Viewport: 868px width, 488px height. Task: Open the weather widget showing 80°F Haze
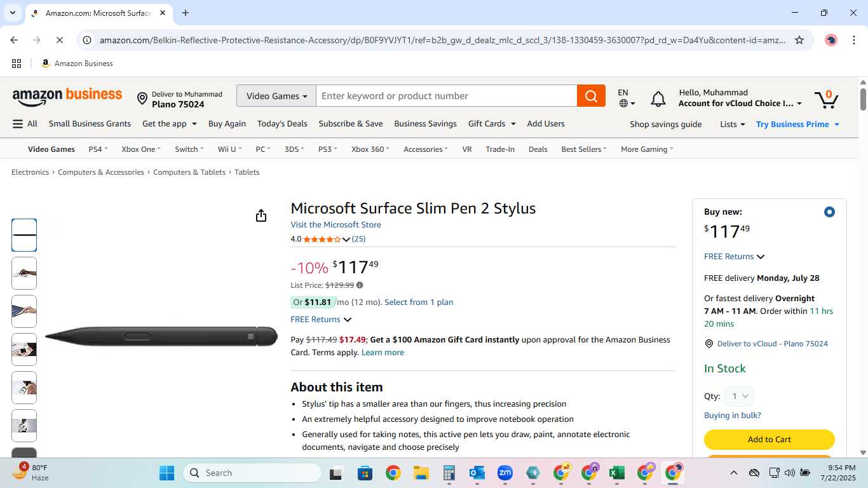tap(30, 472)
